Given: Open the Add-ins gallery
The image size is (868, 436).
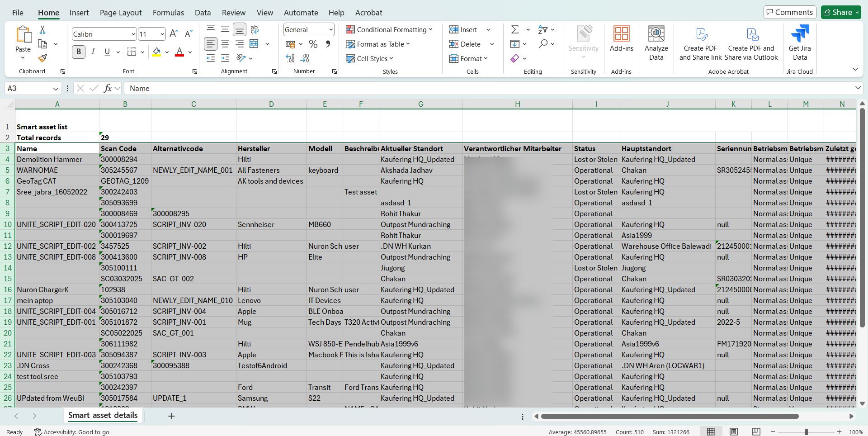Looking at the screenshot, I should pyautogui.click(x=622, y=39).
